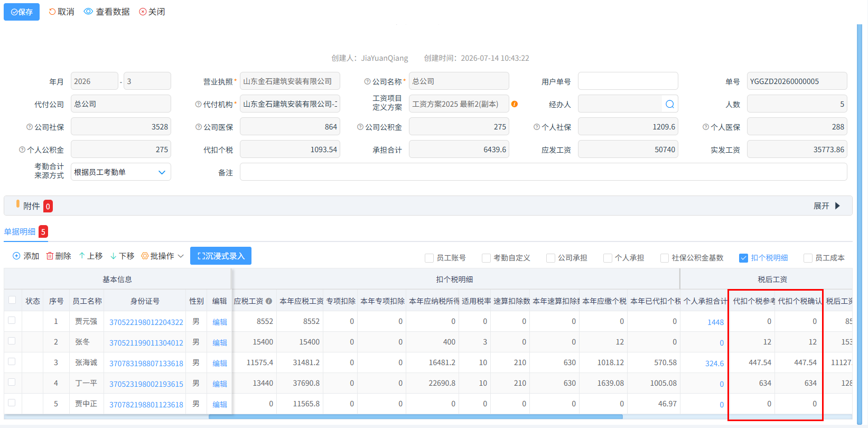The height and width of the screenshot is (428, 868).
Task: Click the help icon next to 个人社保
Action: [x=537, y=127]
